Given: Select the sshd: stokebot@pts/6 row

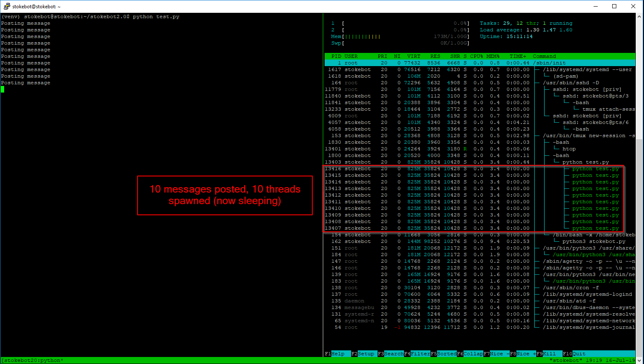Looking at the screenshot, I should pyautogui.click(x=480, y=122).
